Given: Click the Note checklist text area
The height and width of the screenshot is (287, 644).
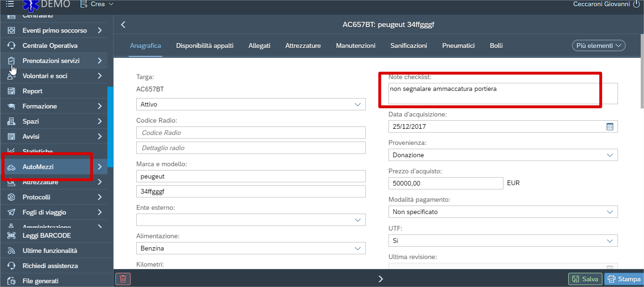Looking at the screenshot, I should (x=503, y=93).
